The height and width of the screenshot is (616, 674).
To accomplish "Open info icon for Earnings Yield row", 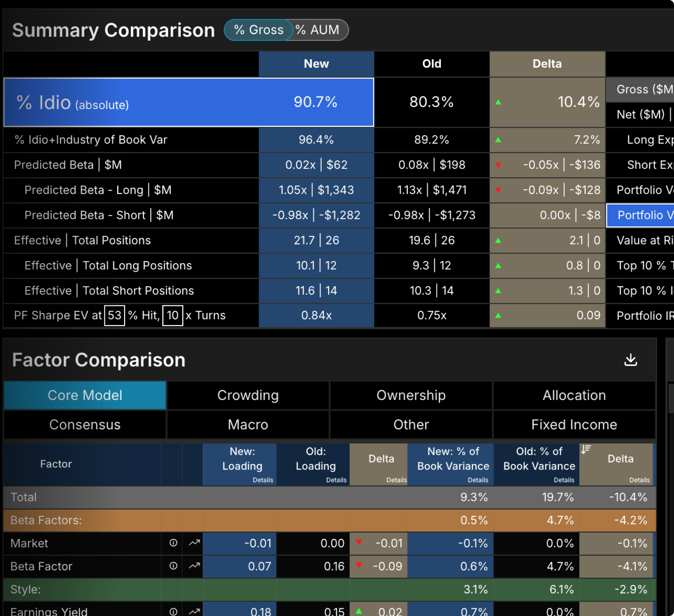I will click(x=173, y=611).
